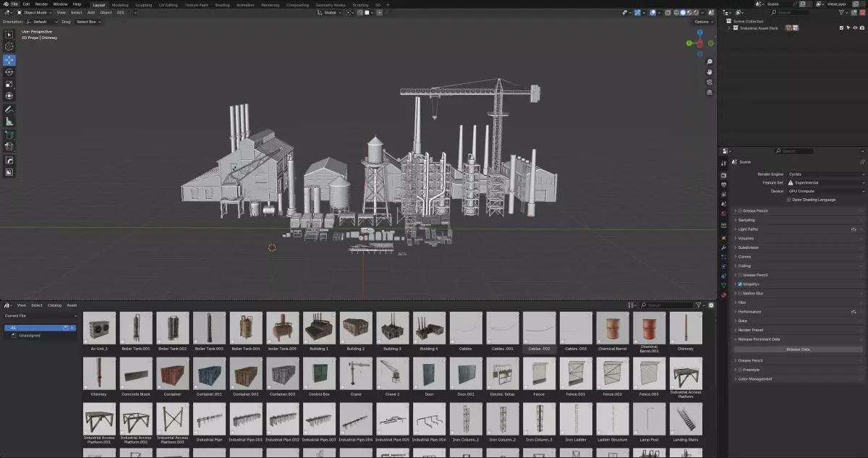Image resolution: width=868 pixels, height=458 pixels.
Task: Click the Chemical Barrel asset thumbnail
Action: tap(613, 328)
